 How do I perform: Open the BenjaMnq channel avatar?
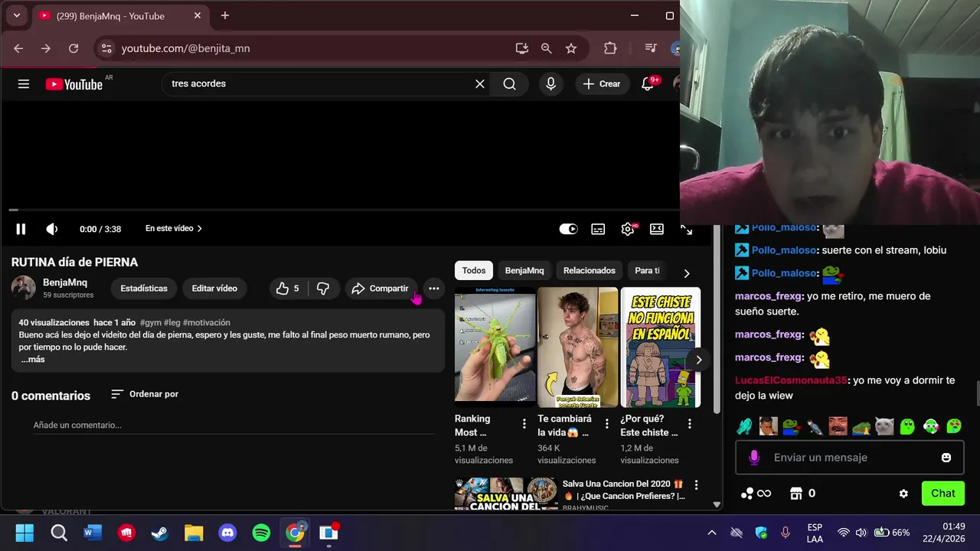tap(23, 289)
